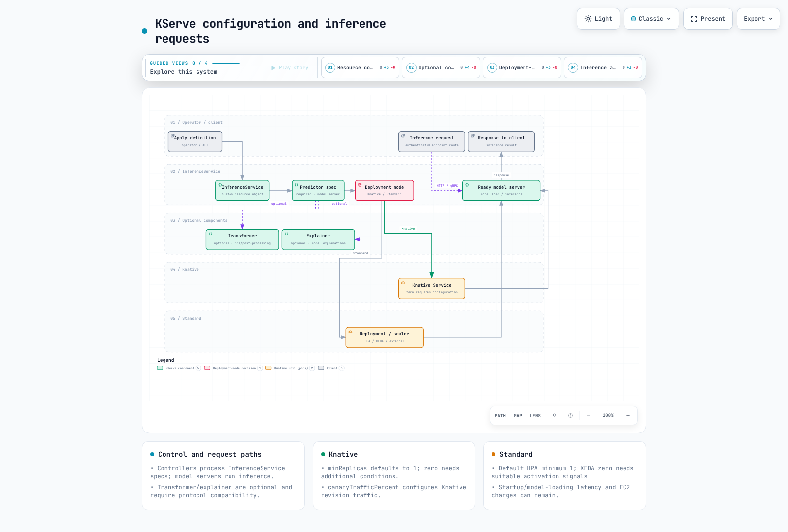Click the help question mark icon

pyautogui.click(x=570, y=416)
